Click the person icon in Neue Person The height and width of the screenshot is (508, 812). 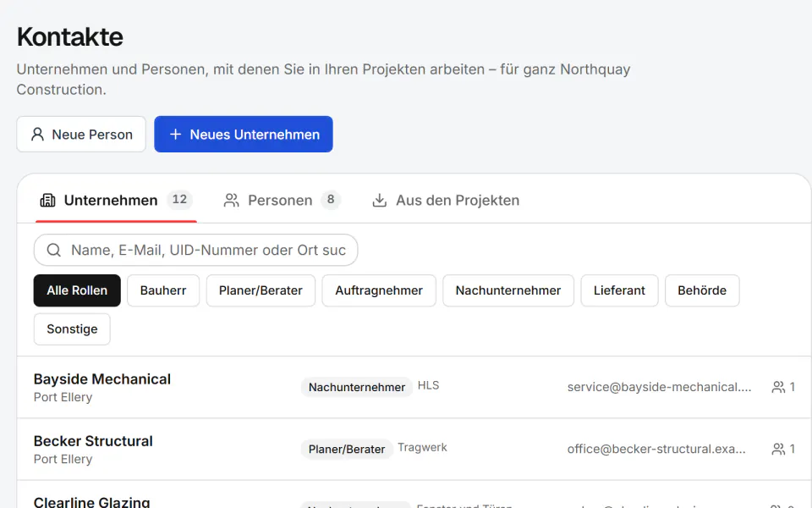[x=37, y=135]
